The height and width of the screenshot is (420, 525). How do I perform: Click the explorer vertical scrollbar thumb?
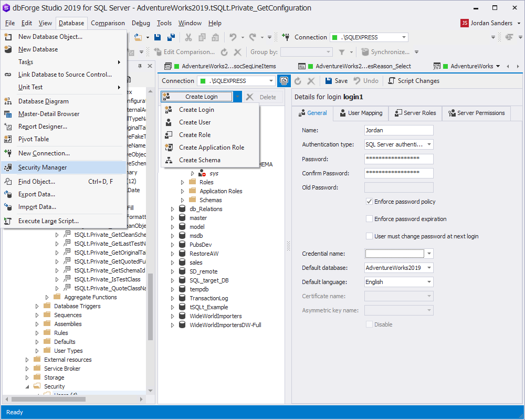[x=151, y=306]
